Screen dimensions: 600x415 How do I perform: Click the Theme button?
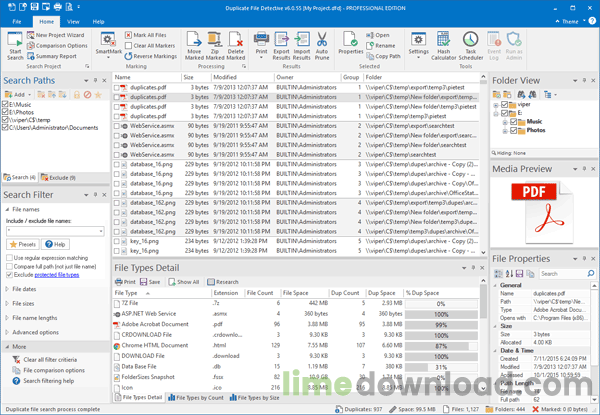570,21
